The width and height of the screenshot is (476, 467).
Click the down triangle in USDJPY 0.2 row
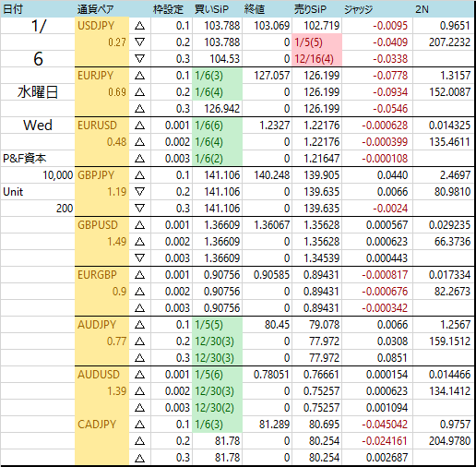[139, 42]
